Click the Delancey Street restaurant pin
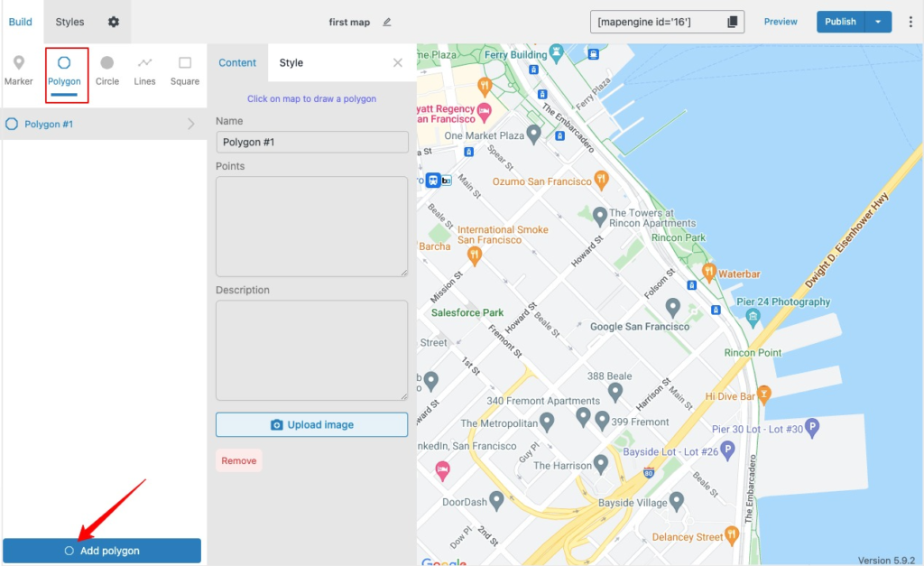Screen dimensions: 924x566 click(x=731, y=534)
